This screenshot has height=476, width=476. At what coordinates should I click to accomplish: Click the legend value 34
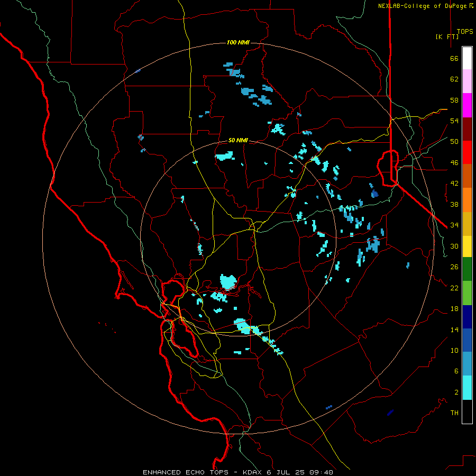[454, 225]
